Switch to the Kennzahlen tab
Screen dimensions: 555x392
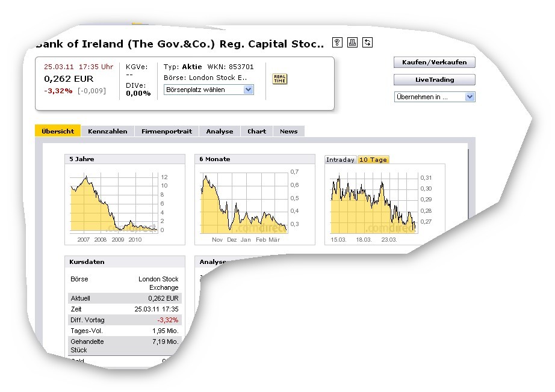pos(107,131)
